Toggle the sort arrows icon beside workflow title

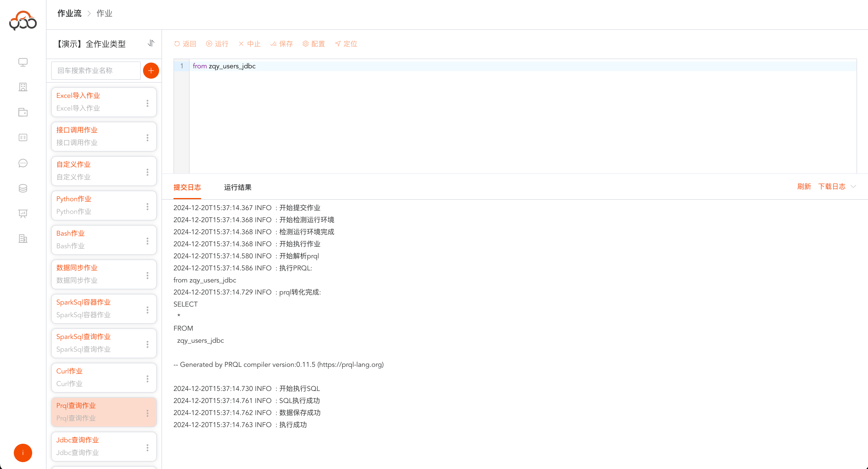(x=151, y=43)
